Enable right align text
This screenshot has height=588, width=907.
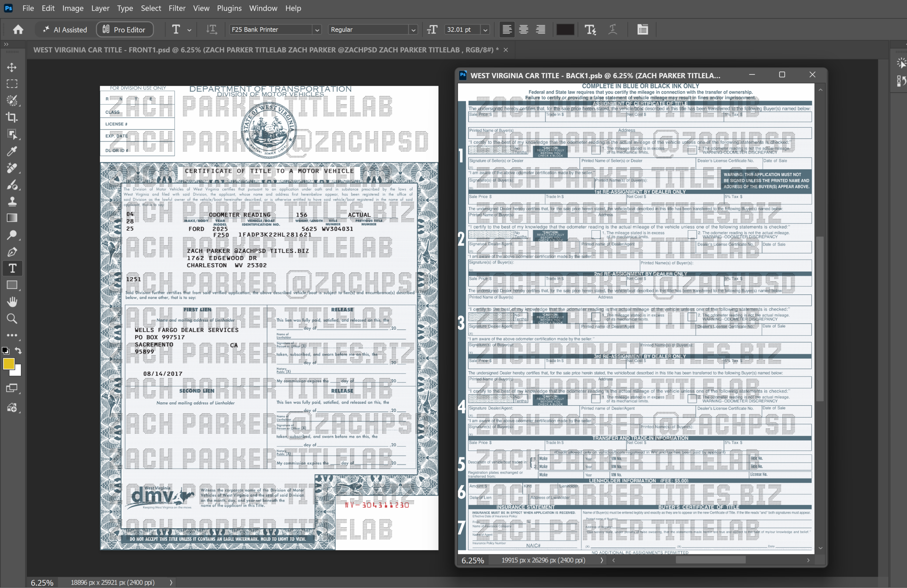pyautogui.click(x=540, y=29)
